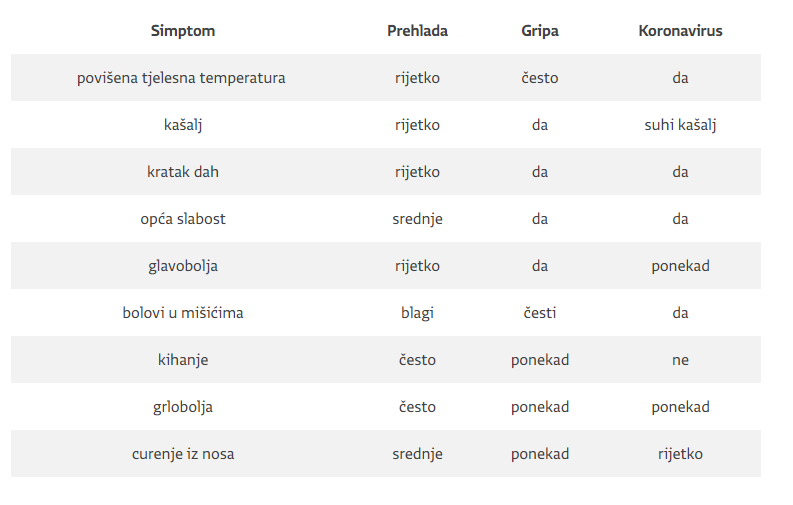Click the blagi cell under Prehlada
The image size is (793, 505).
point(417,313)
